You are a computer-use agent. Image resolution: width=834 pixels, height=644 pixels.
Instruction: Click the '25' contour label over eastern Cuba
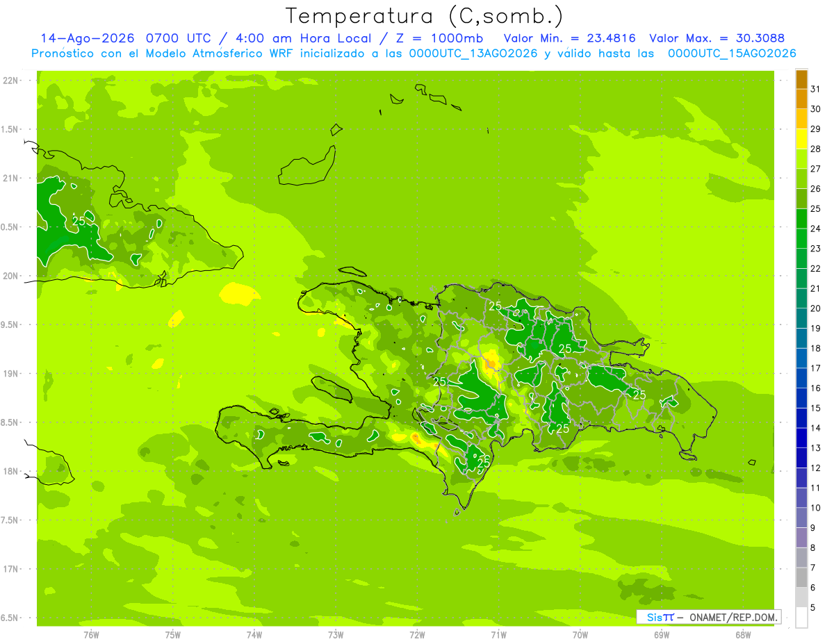coord(79,221)
